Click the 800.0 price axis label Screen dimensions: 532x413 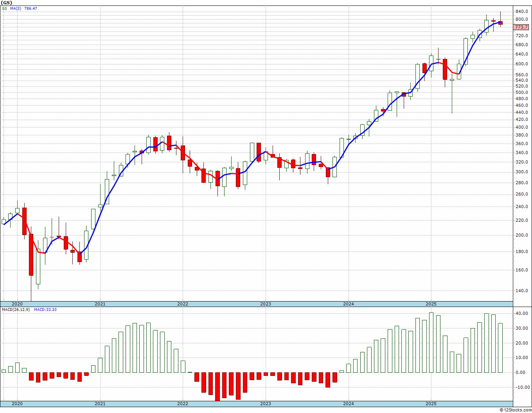tap(521, 19)
